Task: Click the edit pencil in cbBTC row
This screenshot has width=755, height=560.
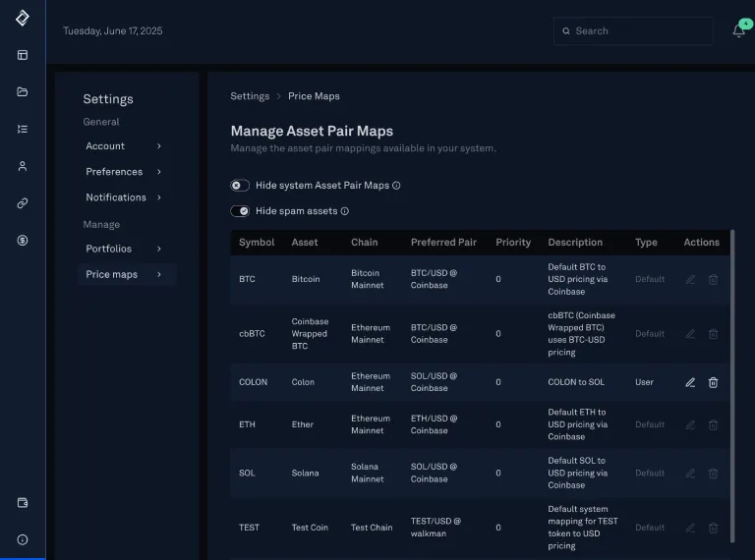Action: 690,334
